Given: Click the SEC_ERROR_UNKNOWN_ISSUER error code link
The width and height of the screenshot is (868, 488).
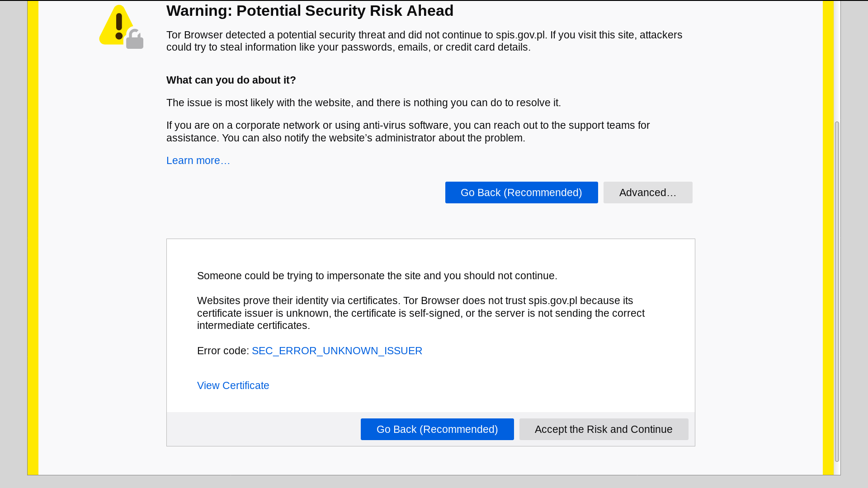Looking at the screenshot, I should point(337,351).
